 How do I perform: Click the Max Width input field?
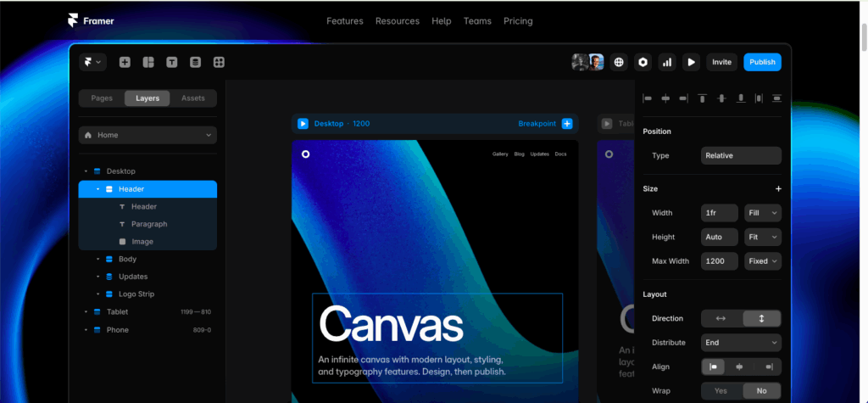pos(720,261)
